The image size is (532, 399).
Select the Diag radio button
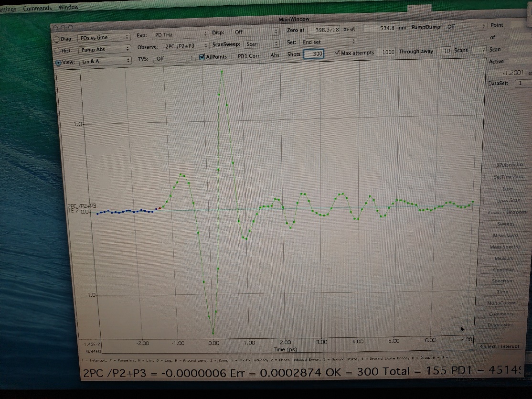pos(57,39)
